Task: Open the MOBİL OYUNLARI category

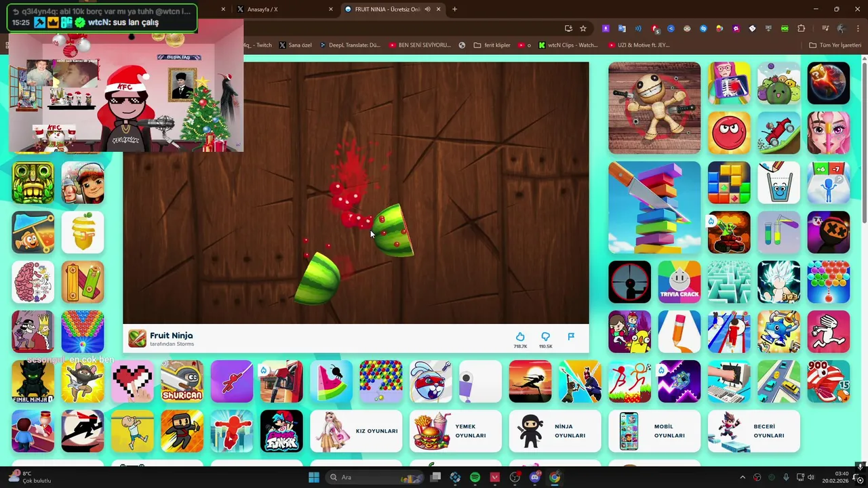Action: tap(654, 431)
